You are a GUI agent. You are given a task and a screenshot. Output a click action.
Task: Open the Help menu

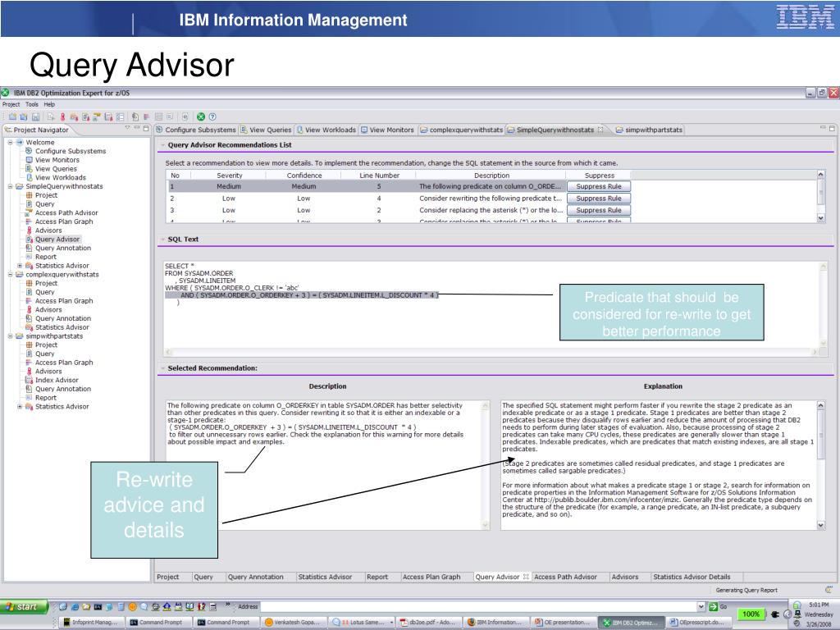tap(49, 104)
